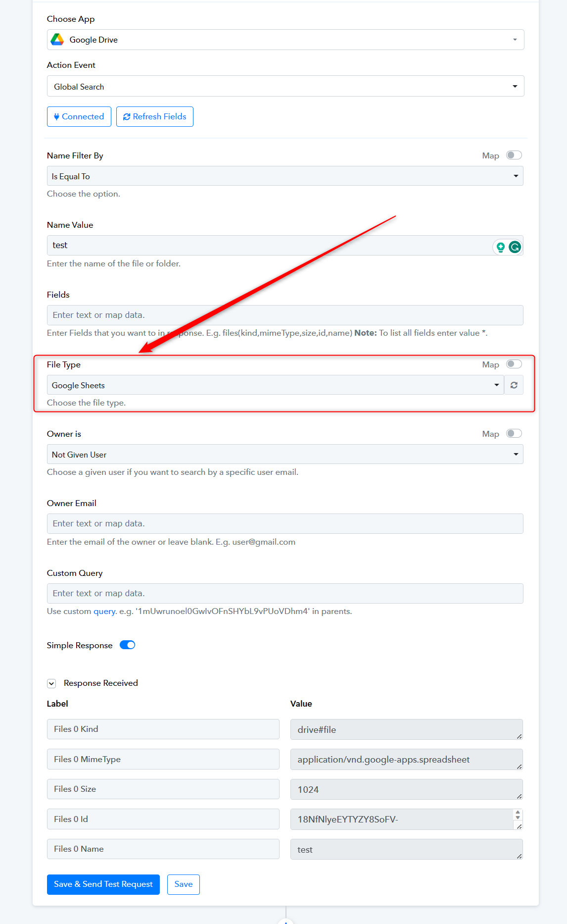The height and width of the screenshot is (924, 567).
Task: Open the Choose App dropdown
Action: (285, 40)
